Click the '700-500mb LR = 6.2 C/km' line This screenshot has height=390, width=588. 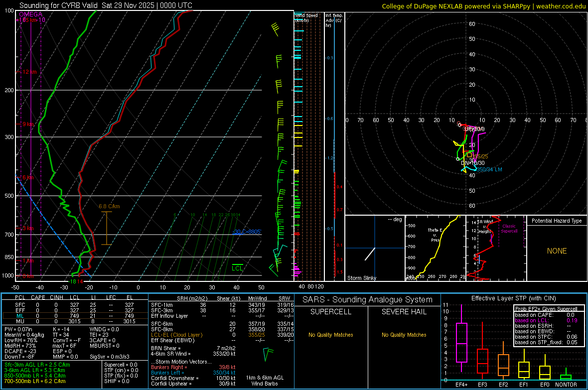coord(35,381)
